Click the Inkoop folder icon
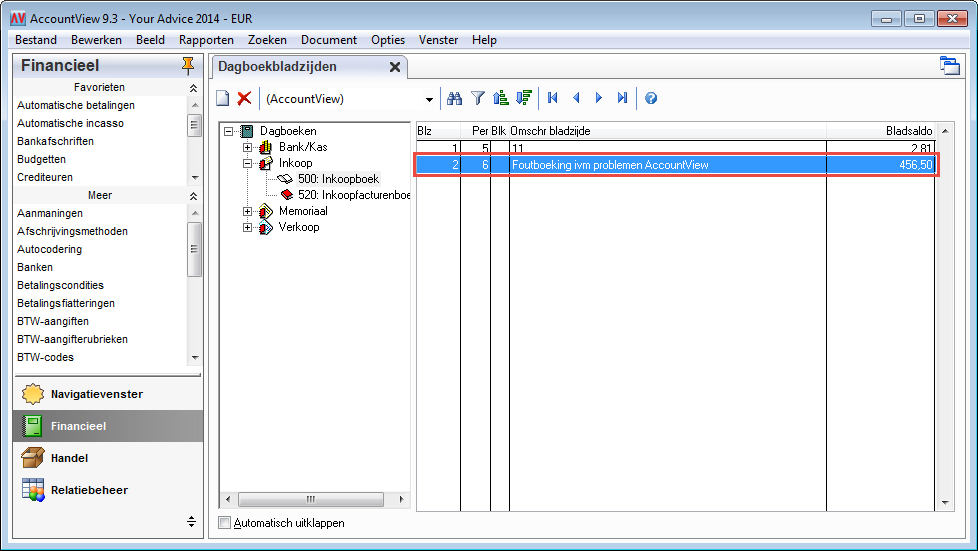978x551 pixels. coord(266,163)
